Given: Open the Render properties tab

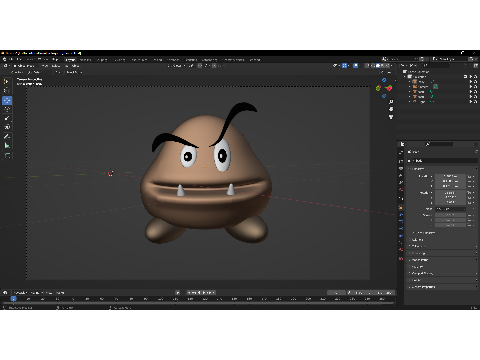Looking at the screenshot, I should coord(401,161).
